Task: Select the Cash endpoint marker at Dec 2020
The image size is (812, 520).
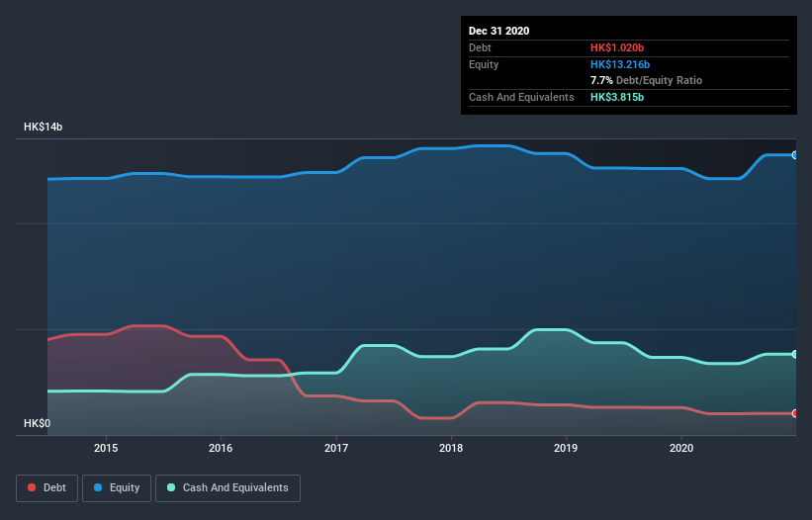Action: pos(795,355)
